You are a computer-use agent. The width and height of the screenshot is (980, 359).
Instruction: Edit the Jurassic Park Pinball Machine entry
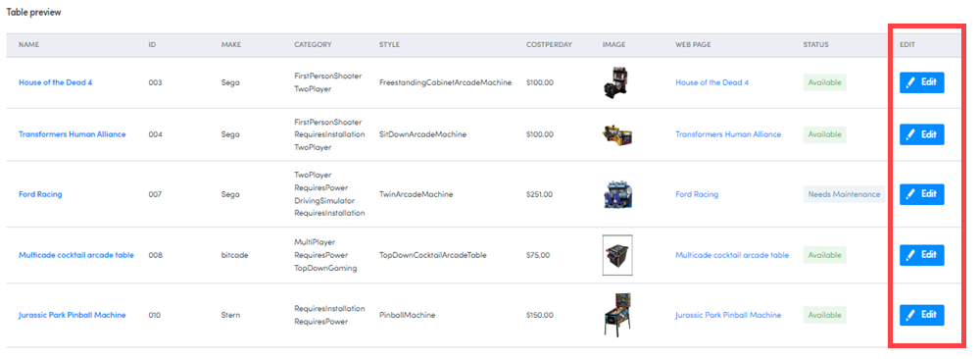[x=921, y=315]
